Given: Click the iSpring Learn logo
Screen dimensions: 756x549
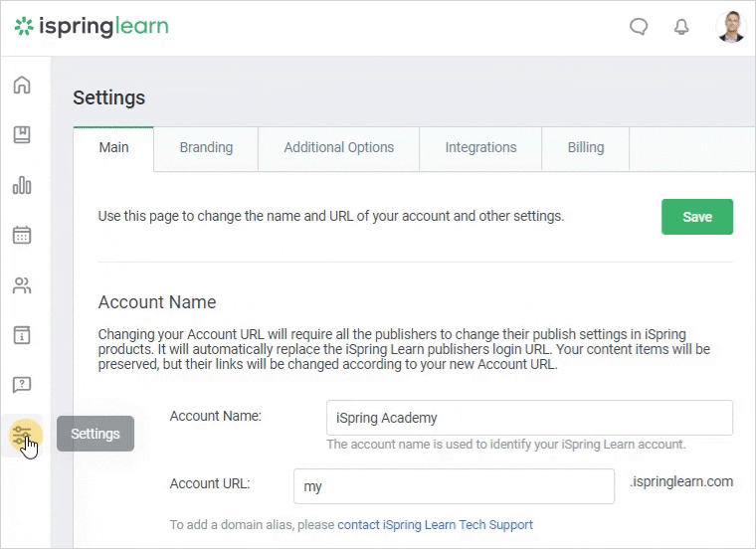Looking at the screenshot, I should (92, 27).
